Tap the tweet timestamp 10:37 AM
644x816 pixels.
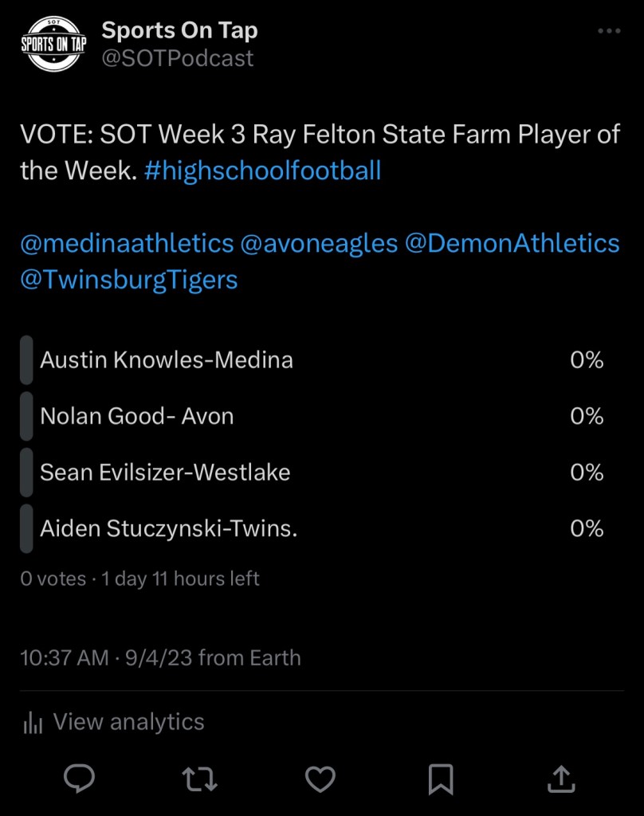[x=65, y=658]
